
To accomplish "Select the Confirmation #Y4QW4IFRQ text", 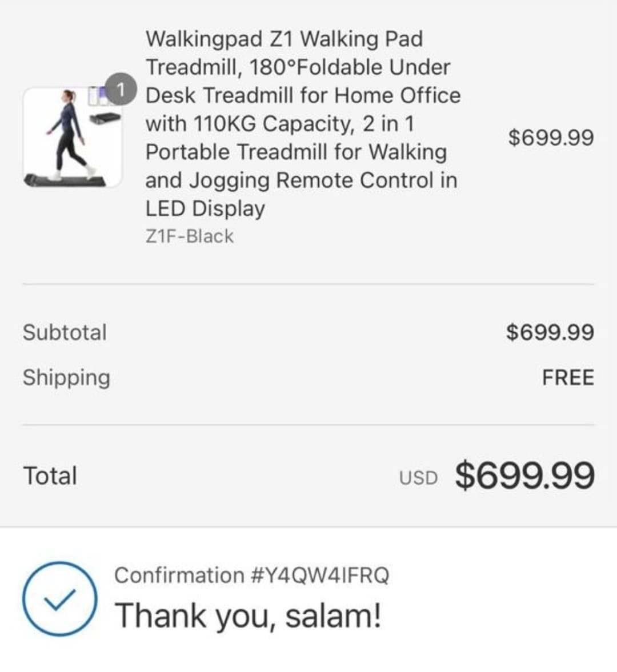I will [x=251, y=575].
